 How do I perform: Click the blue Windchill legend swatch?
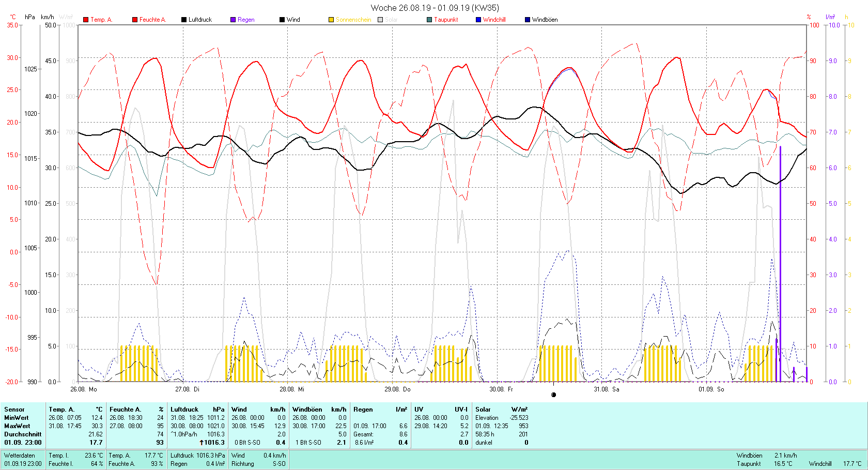[x=478, y=20]
